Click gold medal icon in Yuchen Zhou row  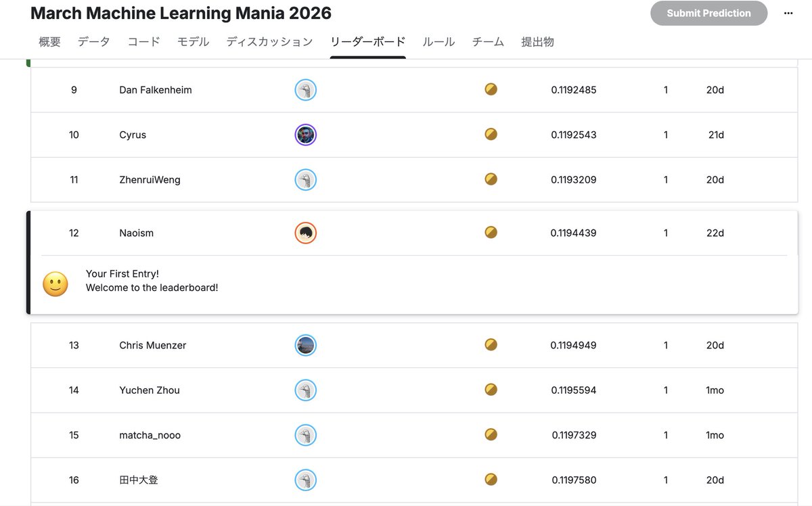pos(491,390)
